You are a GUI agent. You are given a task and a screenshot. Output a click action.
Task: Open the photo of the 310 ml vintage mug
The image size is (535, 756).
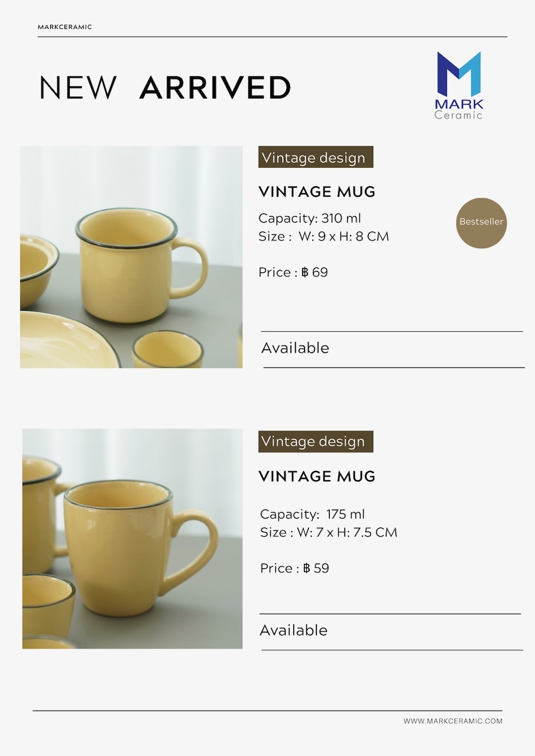coord(131,257)
